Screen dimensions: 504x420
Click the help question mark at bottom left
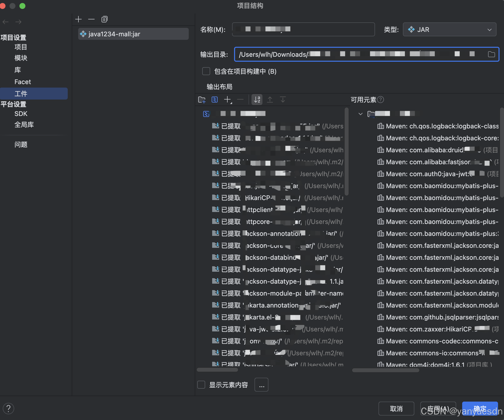tap(8, 408)
